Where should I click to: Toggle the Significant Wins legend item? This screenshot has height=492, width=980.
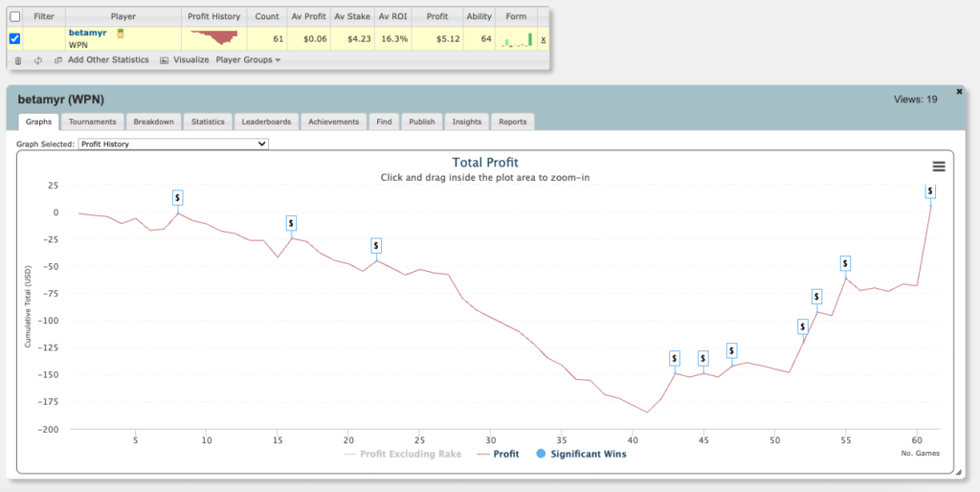pyautogui.click(x=582, y=454)
